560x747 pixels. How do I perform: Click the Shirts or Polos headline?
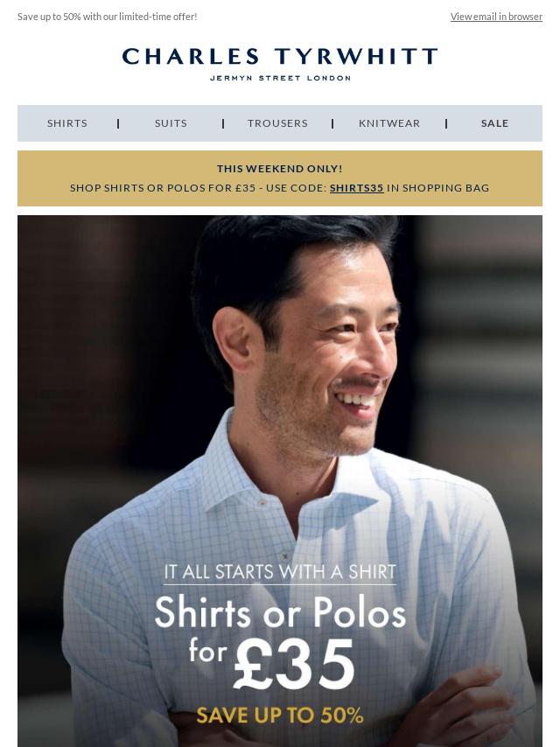pyautogui.click(x=280, y=612)
